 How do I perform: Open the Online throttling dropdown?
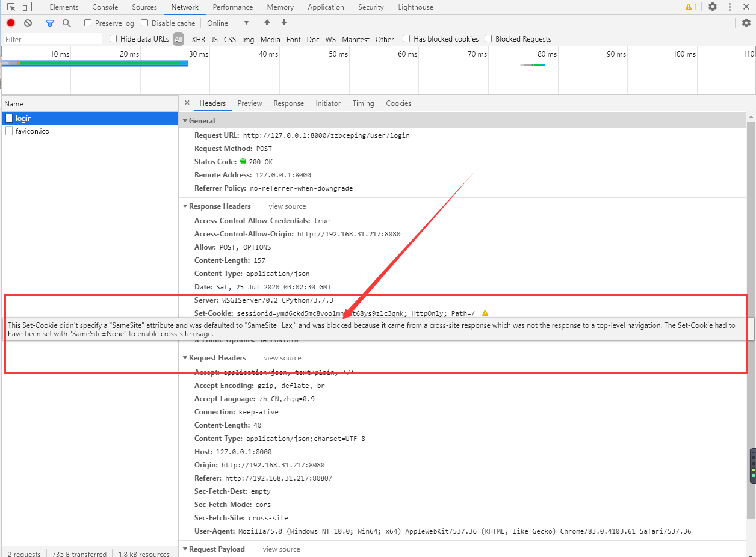(228, 23)
